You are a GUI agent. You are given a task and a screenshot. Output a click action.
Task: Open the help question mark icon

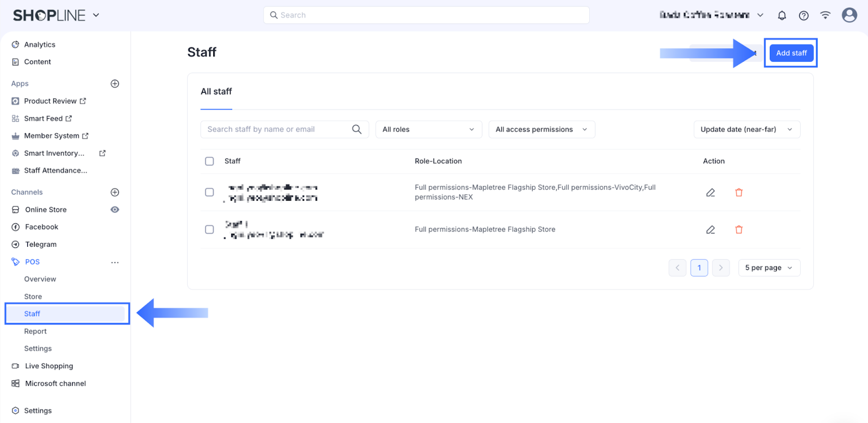[803, 16]
